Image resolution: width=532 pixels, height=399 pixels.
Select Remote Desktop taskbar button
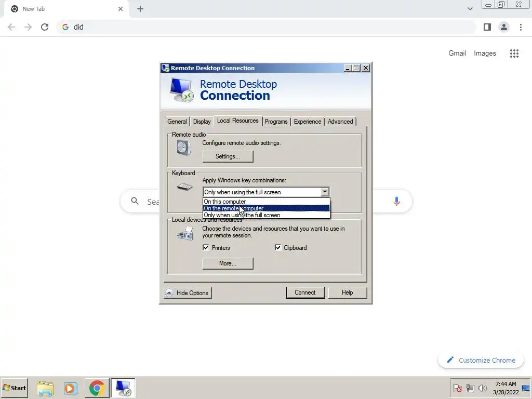tap(123, 388)
